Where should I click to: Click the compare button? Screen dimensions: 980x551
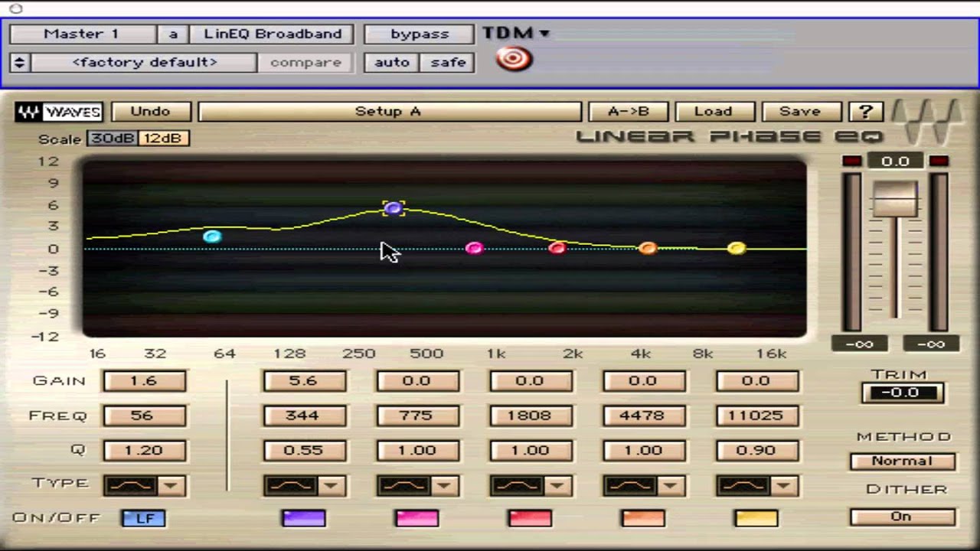coord(305,63)
